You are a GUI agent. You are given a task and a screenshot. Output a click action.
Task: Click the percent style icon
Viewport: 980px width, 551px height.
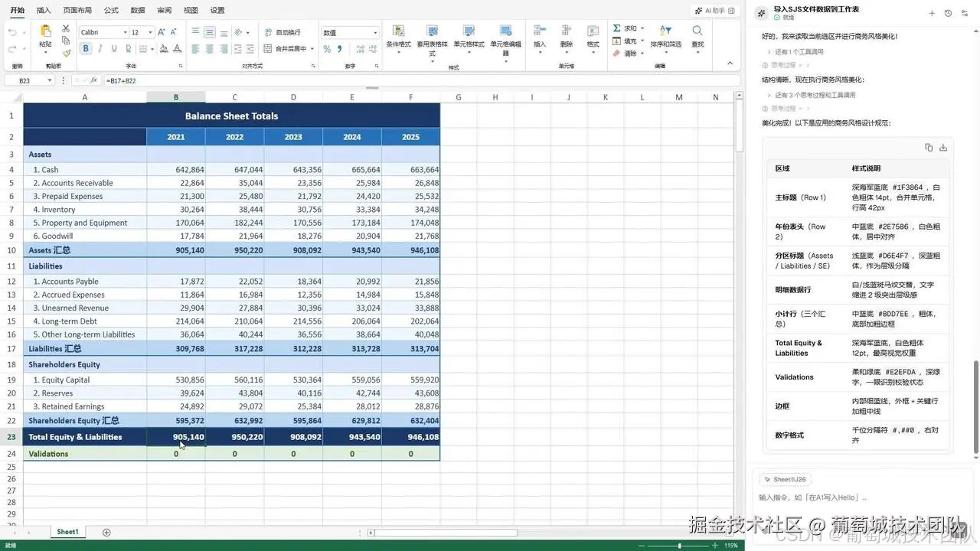327,49
